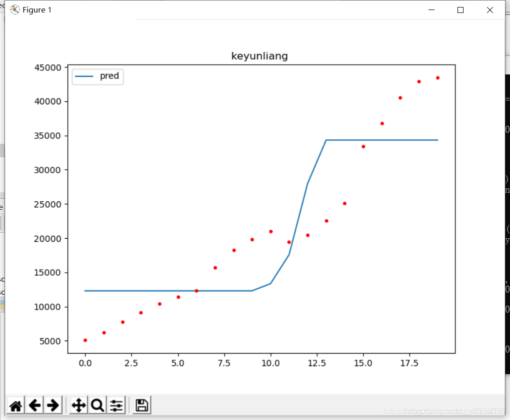The height and width of the screenshot is (420, 510).
Task: Click the 45000 y-axis tick label
Action: click(48, 67)
